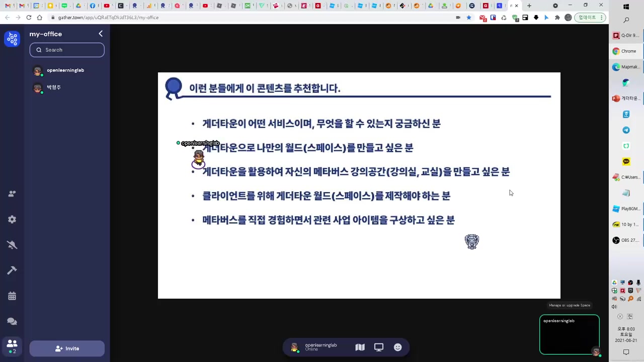Switch to a YouTube browser tab
The width and height of the screenshot is (644, 362).
(x=107, y=6)
